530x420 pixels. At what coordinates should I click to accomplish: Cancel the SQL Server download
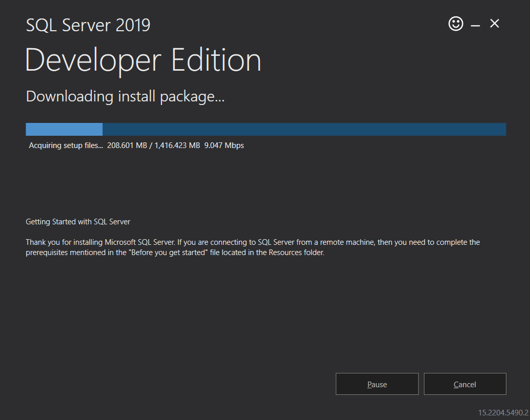pos(465,384)
